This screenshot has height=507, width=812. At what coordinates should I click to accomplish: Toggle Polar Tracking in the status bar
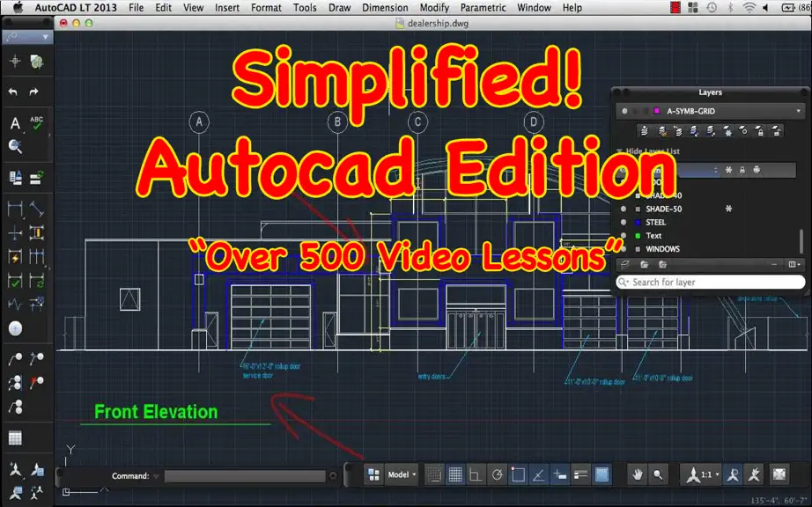497,474
